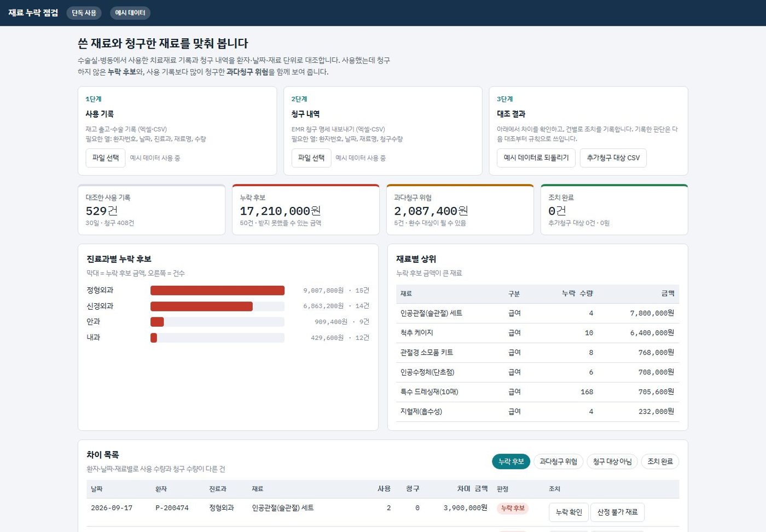This screenshot has width=766, height=532.
Task: Click the 날짜 column header in 차이 목록
Action: pyautogui.click(x=97, y=489)
